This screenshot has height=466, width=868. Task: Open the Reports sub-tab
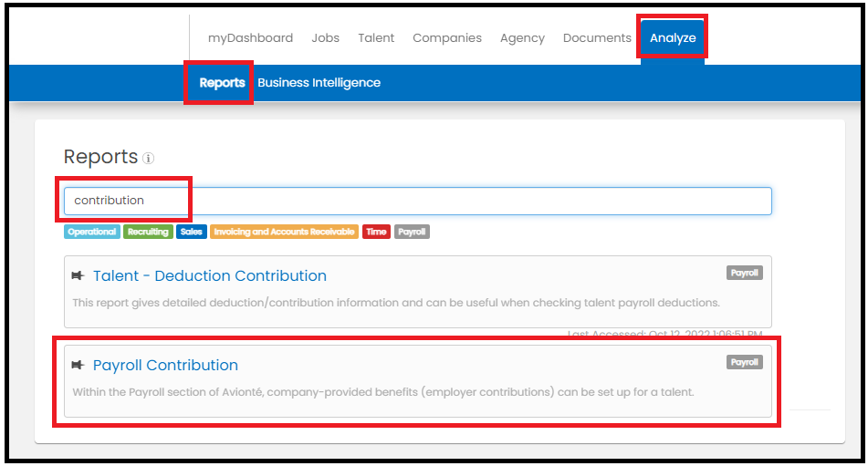pos(222,83)
